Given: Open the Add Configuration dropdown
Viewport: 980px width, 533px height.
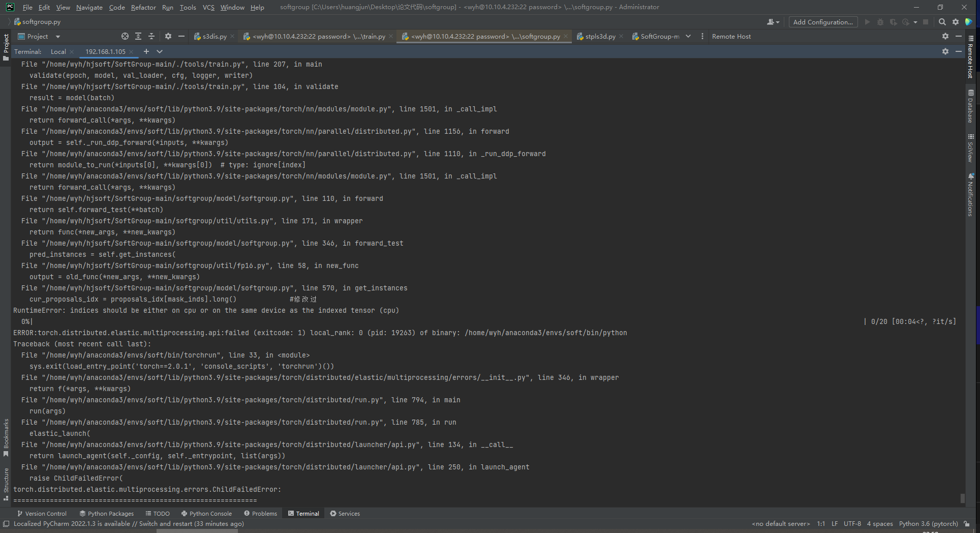Looking at the screenshot, I should pyautogui.click(x=822, y=22).
